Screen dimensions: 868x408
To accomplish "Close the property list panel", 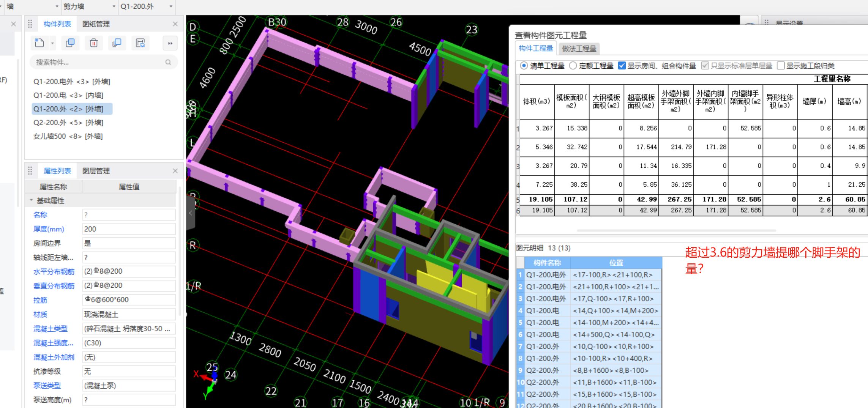I will 175,171.
